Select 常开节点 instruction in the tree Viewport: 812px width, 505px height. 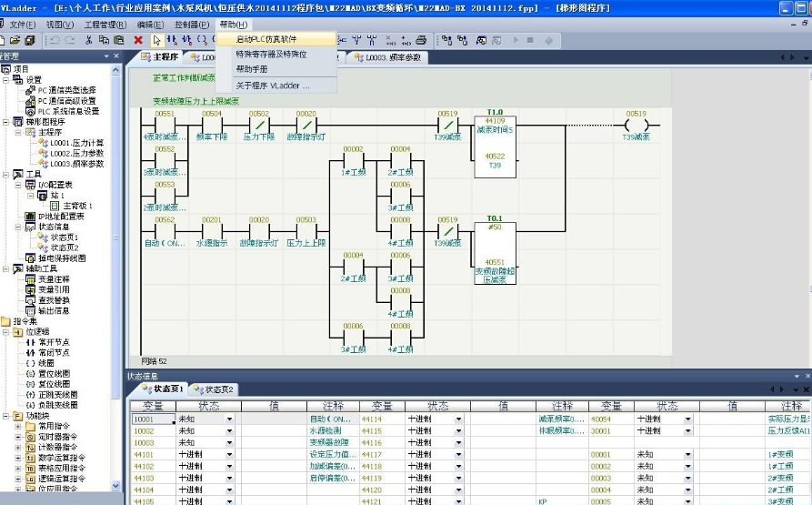tap(54, 342)
